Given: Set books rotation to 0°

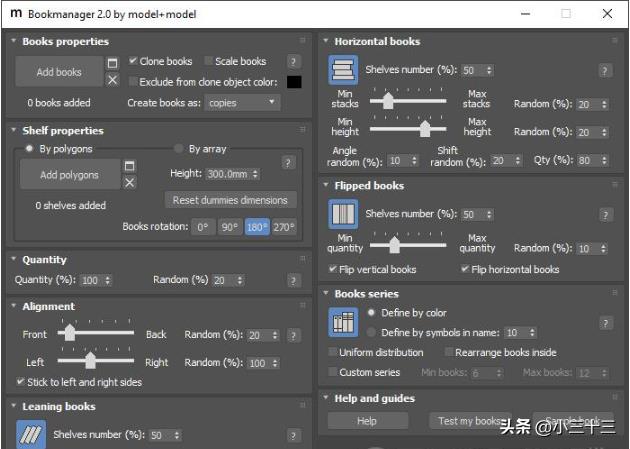Looking at the screenshot, I should coord(203,227).
